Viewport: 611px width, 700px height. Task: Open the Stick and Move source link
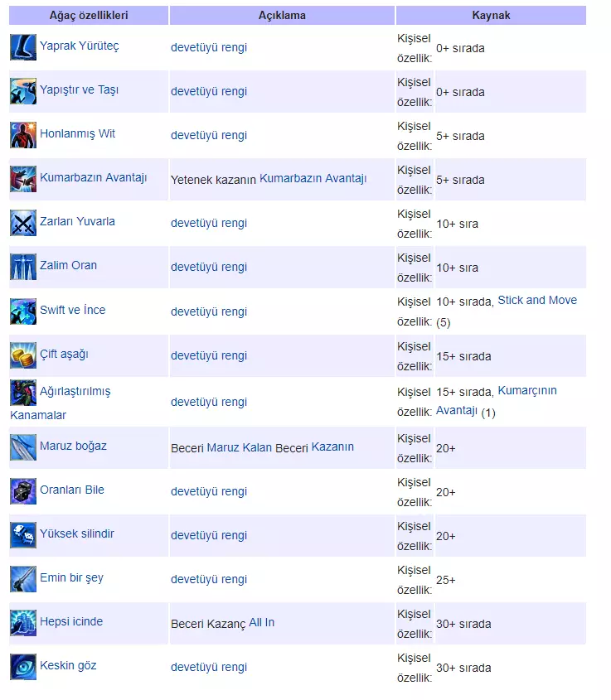[x=537, y=300]
